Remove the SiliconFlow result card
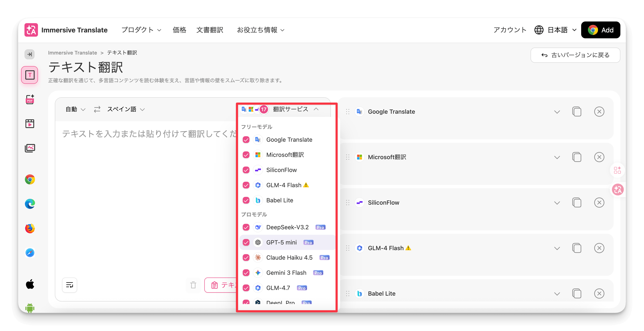Viewport: 644px width, 331px height. (x=599, y=202)
